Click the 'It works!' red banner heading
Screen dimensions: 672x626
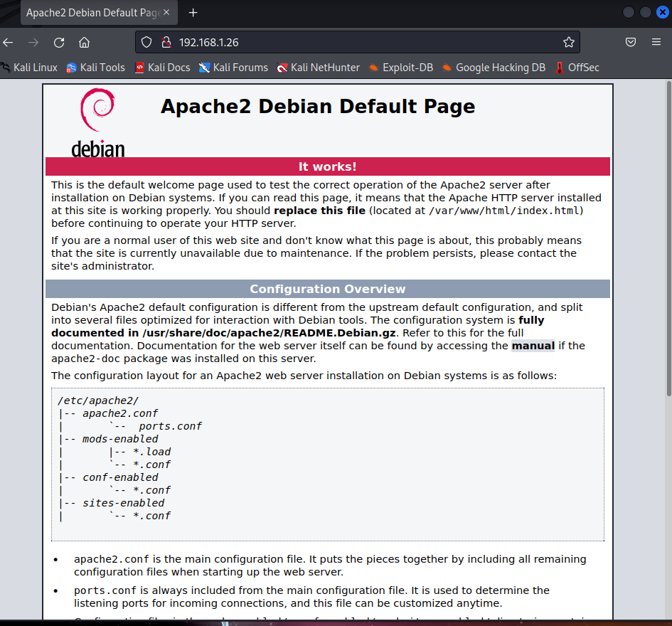coord(327,166)
